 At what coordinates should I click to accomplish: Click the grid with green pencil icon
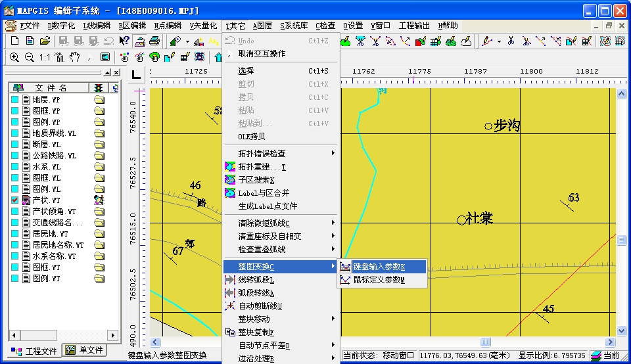tap(435, 41)
